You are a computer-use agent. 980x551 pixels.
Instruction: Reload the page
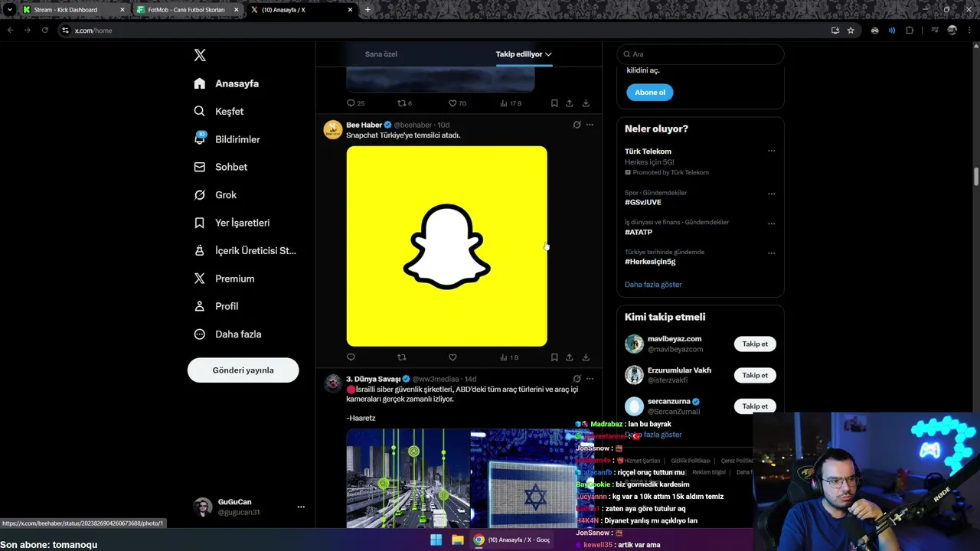[x=45, y=31]
